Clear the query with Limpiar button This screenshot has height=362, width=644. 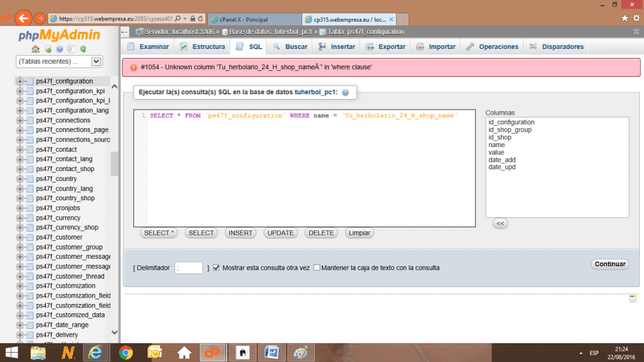359,233
